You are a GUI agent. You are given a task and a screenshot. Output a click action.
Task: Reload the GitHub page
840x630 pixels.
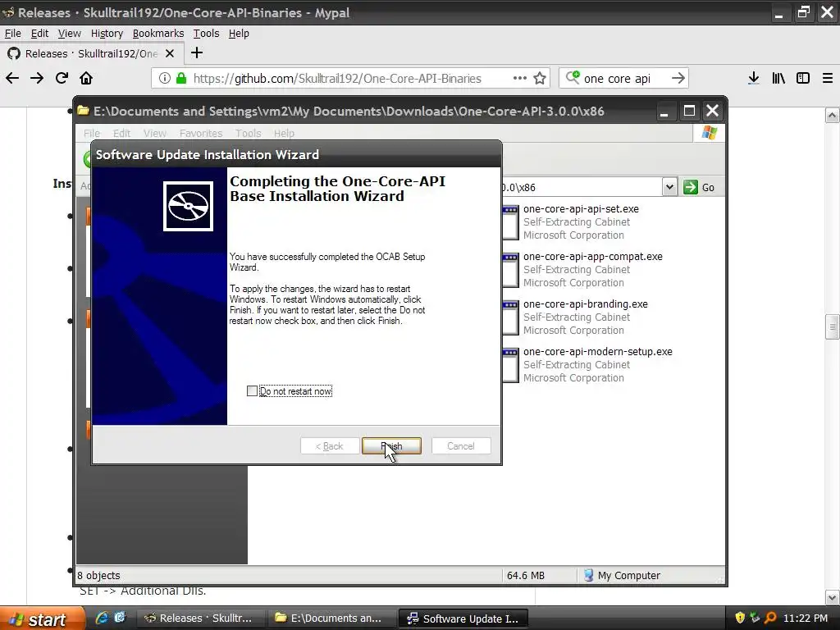point(62,78)
